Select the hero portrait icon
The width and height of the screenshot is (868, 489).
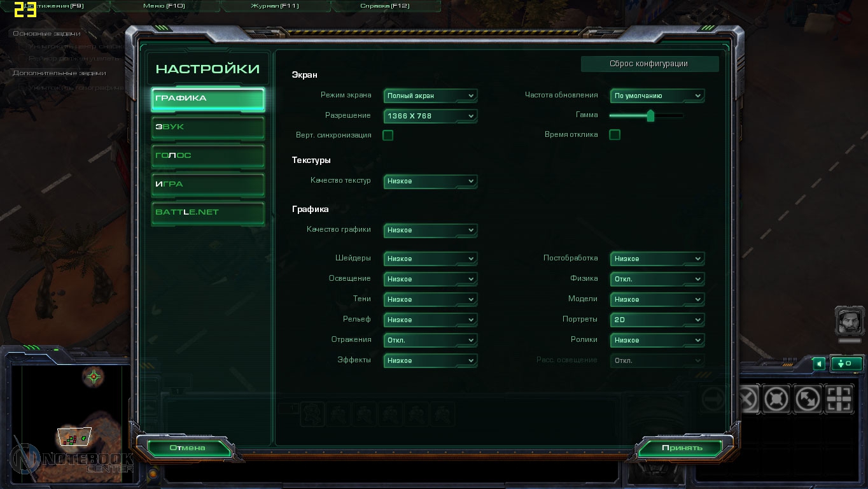click(849, 320)
